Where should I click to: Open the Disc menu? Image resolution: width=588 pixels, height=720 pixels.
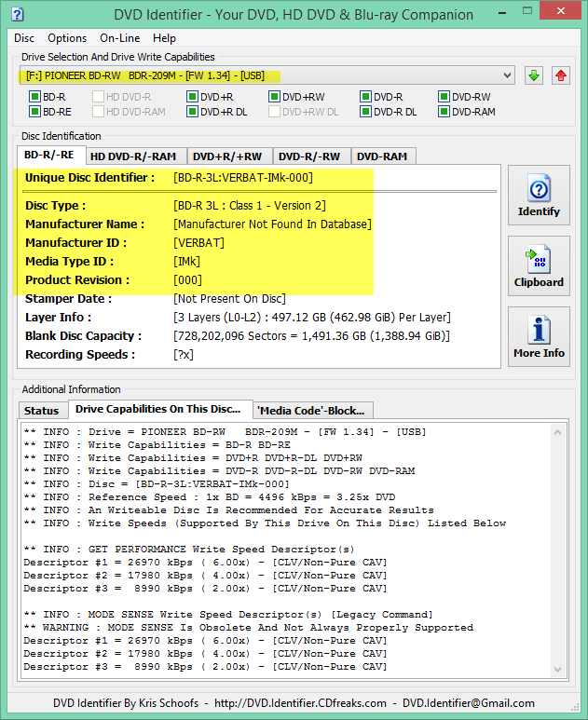(x=24, y=38)
